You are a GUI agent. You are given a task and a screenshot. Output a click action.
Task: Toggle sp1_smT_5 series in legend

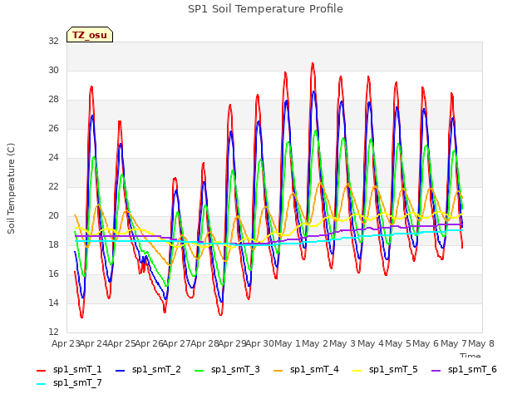point(385,369)
